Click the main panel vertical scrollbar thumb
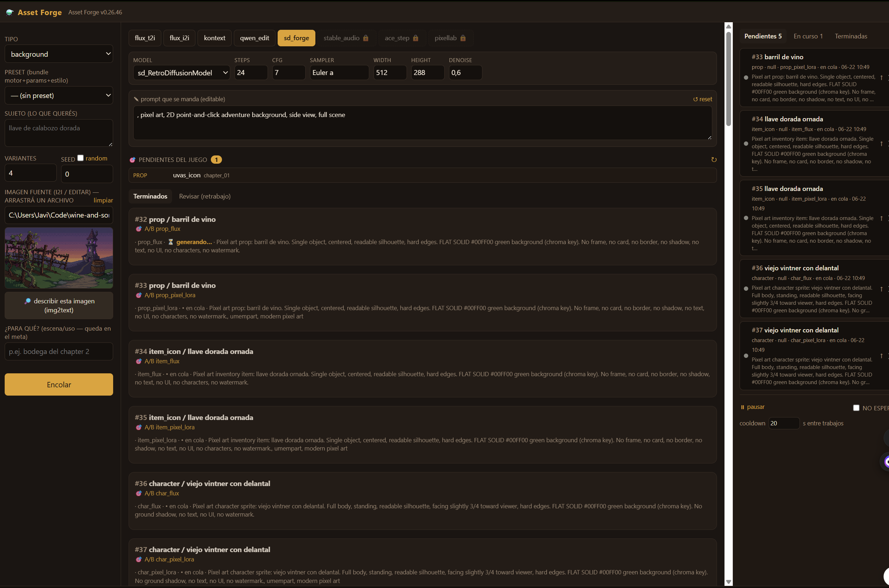Viewport: 889px width, 588px height. (728, 79)
